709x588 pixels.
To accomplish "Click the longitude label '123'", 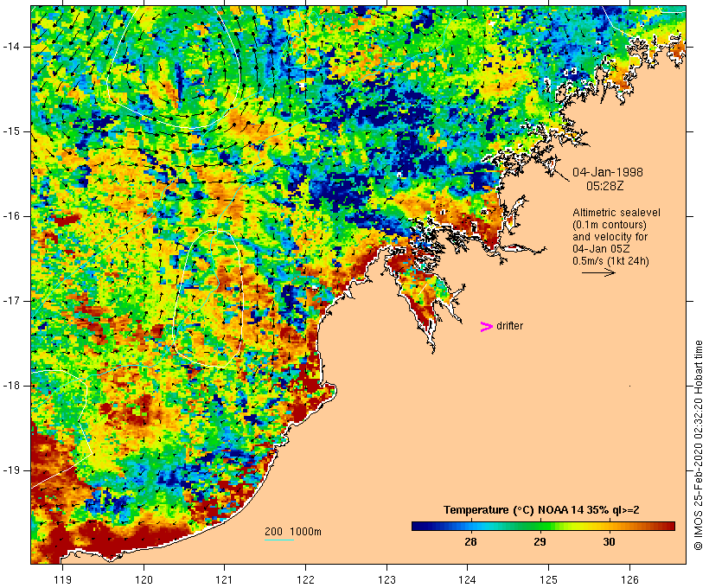I will point(386,580).
